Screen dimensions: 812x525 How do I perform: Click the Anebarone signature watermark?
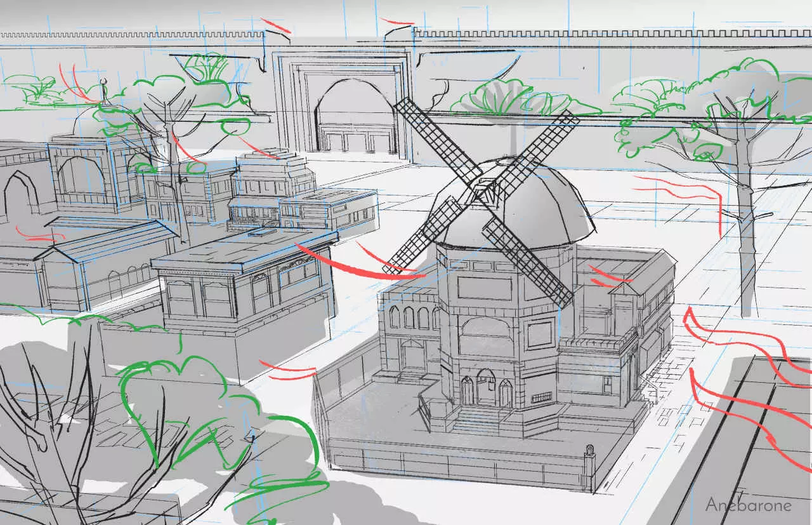pyautogui.click(x=748, y=505)
